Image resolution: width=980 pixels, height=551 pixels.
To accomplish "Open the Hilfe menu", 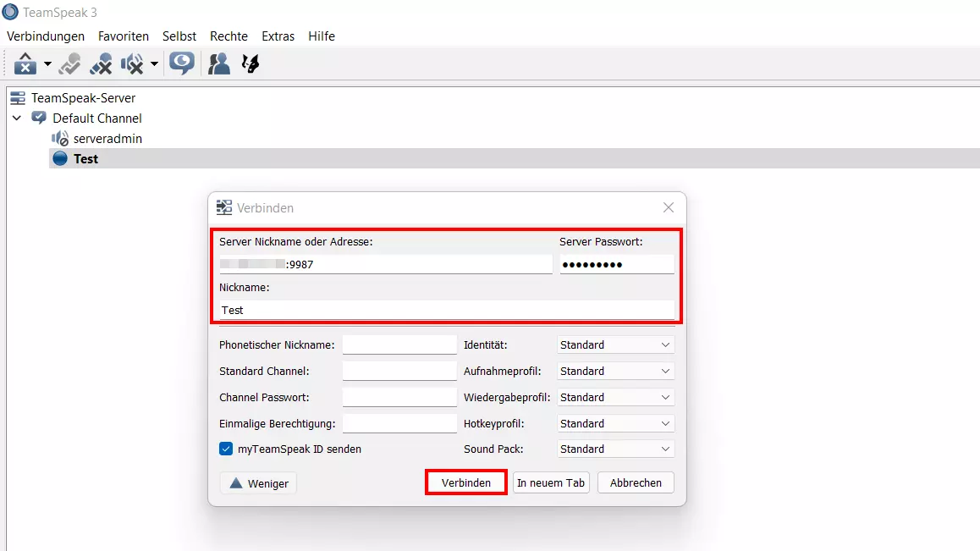I will click(x=322, y=36).
